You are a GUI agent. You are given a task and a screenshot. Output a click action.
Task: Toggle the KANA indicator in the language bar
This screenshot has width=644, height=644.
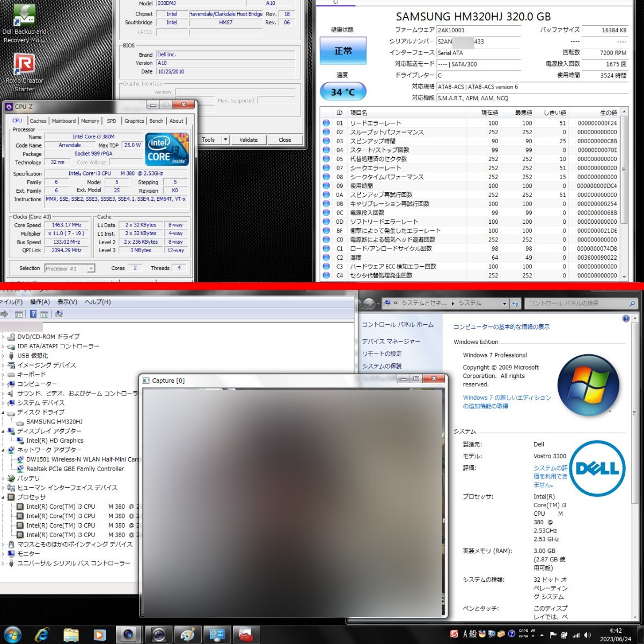coord(523,636)
